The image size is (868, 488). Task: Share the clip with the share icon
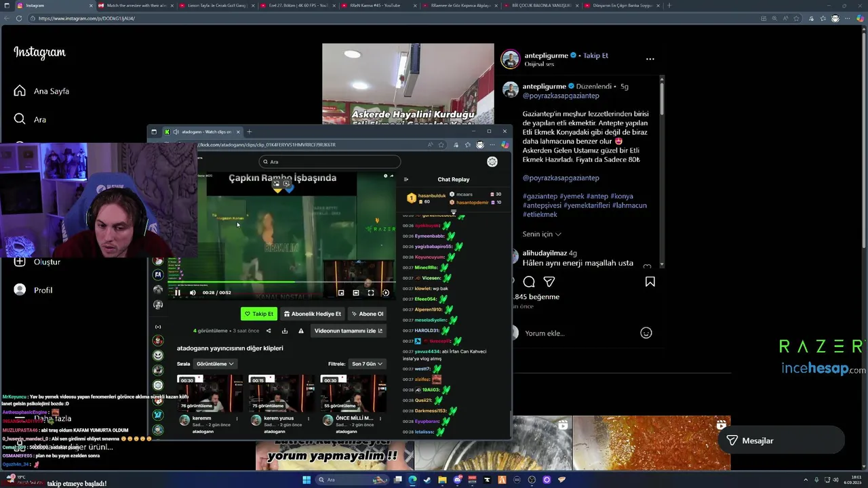(269, 331)
